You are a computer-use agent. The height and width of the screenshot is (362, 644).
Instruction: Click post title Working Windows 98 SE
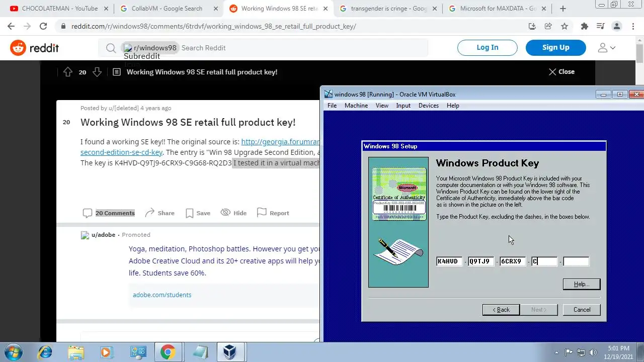pos(188,122)
